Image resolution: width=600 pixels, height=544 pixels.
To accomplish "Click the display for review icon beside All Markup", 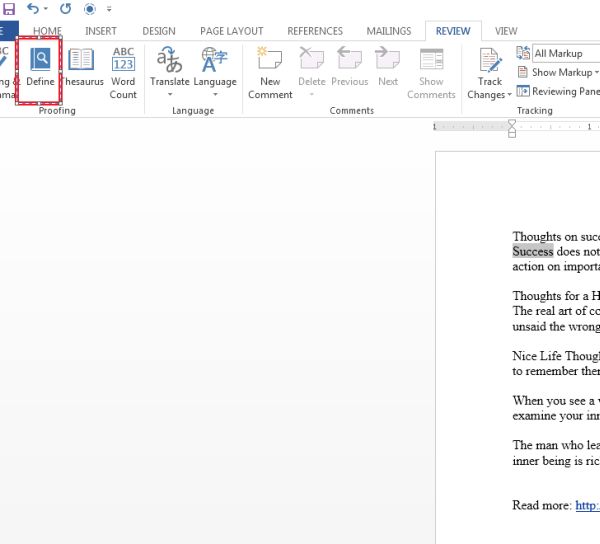I will coord(523,53).
